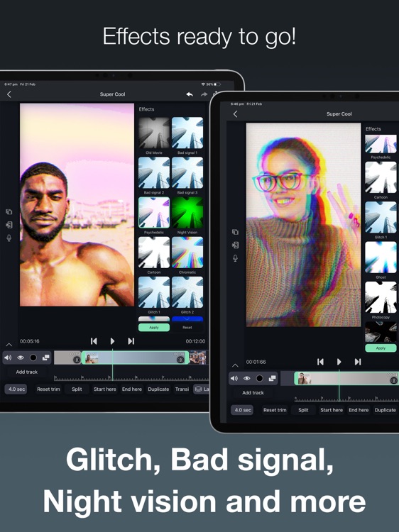Select Cartoon effect on right iPad
Image resolution: width=399 pixels, height=532 pixels.
pos(381,177)
